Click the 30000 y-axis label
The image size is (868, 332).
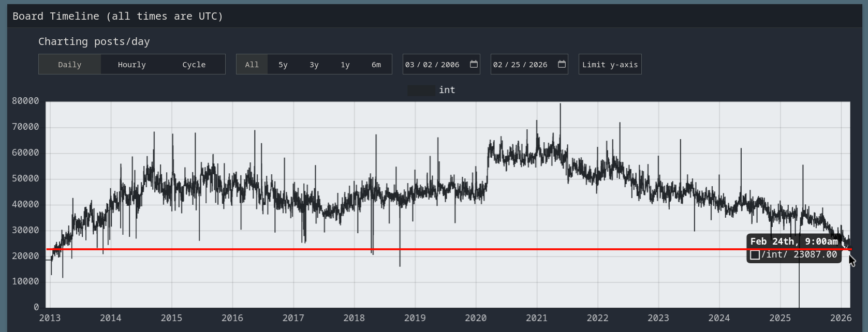coord(26,231)
